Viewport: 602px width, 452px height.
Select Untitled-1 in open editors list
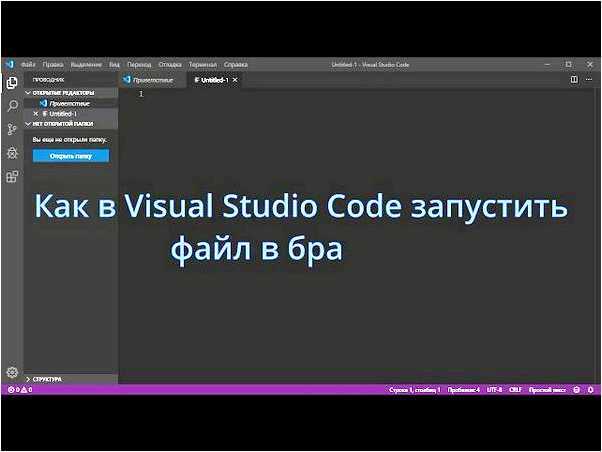coord(71,114)
